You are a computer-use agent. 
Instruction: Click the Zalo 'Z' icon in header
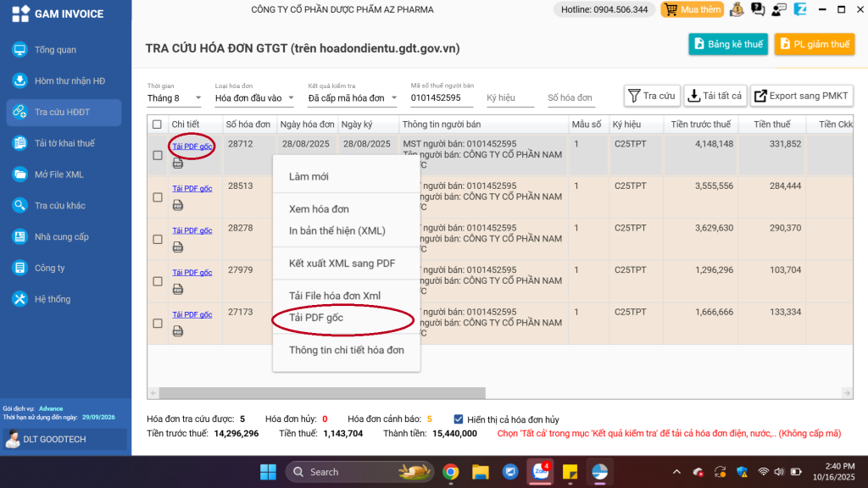[800, 10]
